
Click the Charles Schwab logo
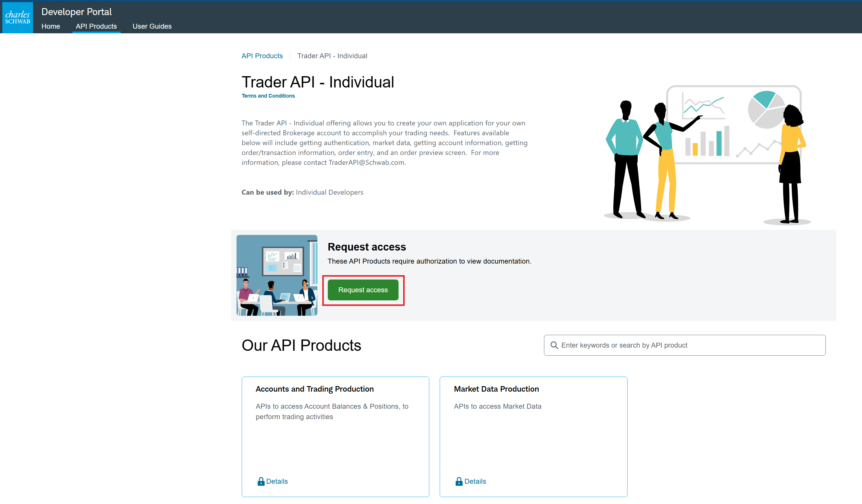[17, 17]
